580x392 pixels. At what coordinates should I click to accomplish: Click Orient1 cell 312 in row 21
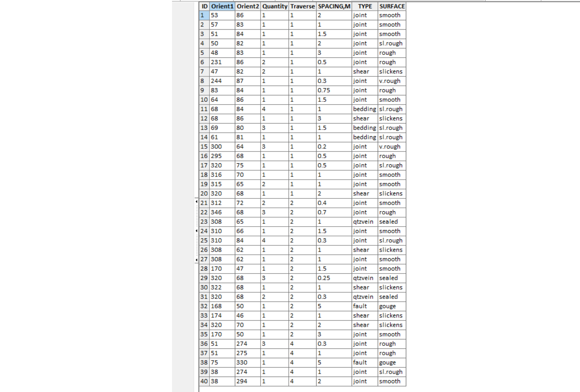(x=222, y=203)
